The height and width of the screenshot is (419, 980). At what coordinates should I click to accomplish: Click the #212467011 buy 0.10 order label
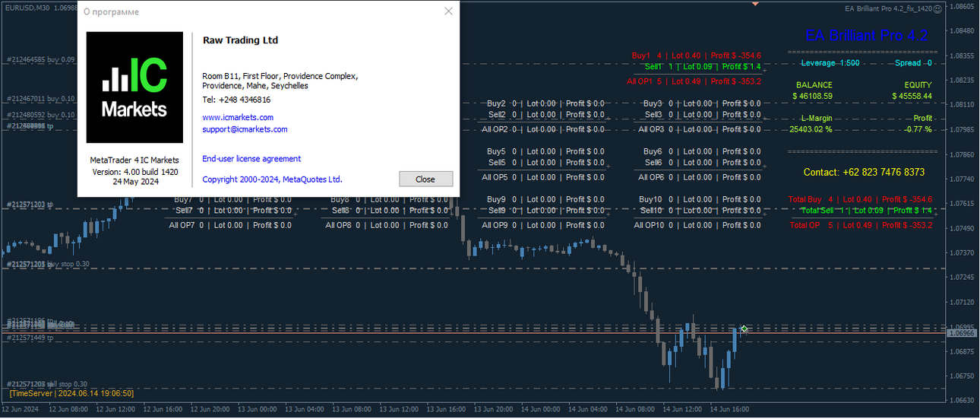41,99
